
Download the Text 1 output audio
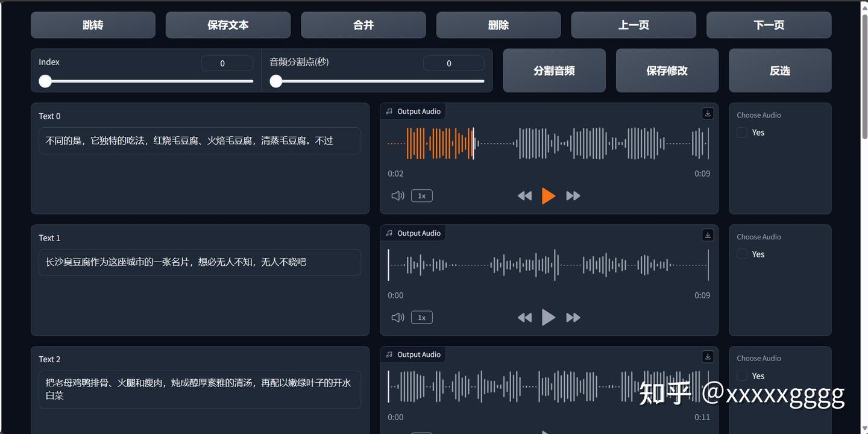[x=707, y=234]
